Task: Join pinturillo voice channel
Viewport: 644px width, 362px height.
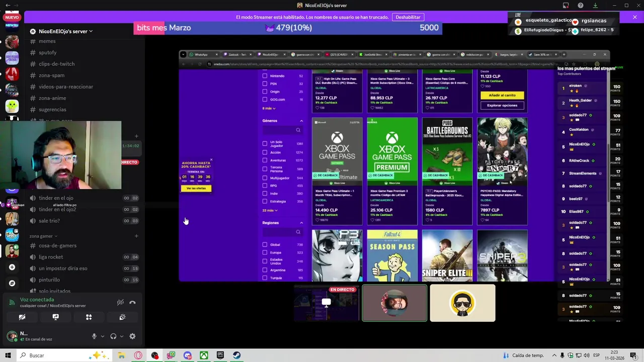Action: 49,280
